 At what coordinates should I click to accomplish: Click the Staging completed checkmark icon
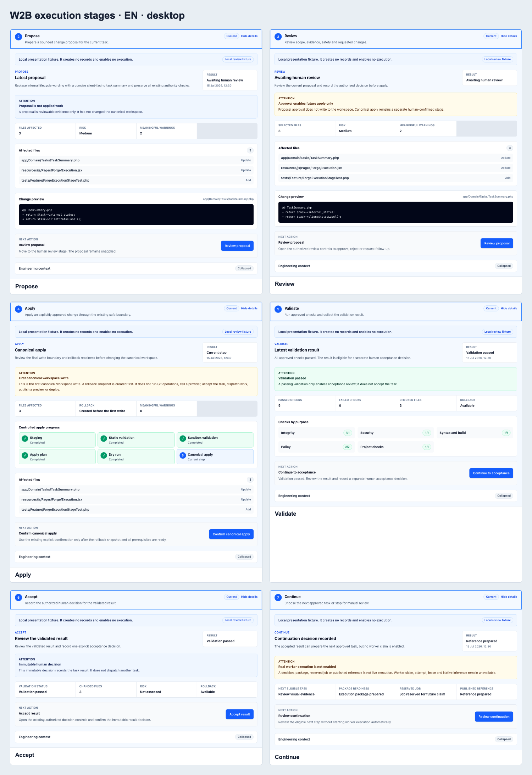(x=25, y=438)
